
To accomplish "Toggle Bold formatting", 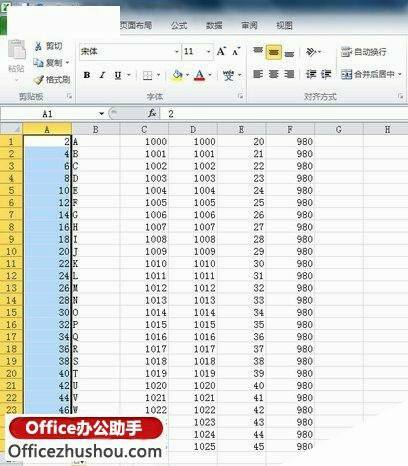I will [x=87, y=75].
